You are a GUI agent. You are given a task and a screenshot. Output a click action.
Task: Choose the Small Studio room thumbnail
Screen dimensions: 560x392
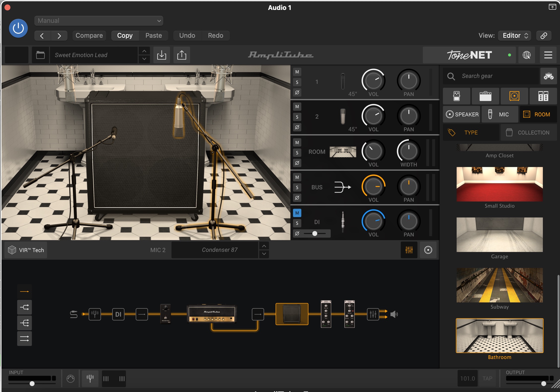[x=499, y=184]
